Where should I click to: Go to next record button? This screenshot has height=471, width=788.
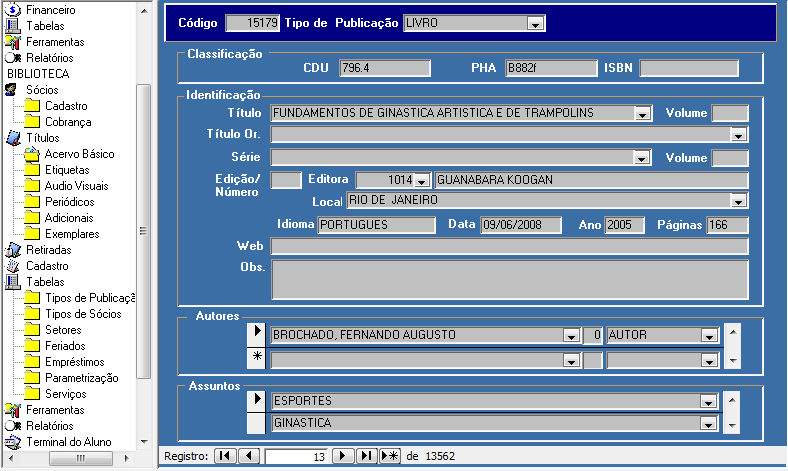(343, 456)
